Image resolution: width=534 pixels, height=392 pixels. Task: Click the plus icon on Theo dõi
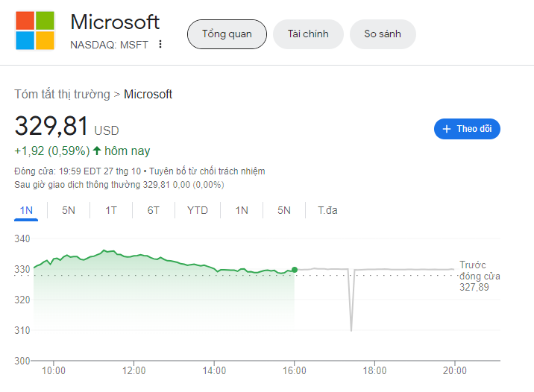pyautogui.click(x=447, y=129)
